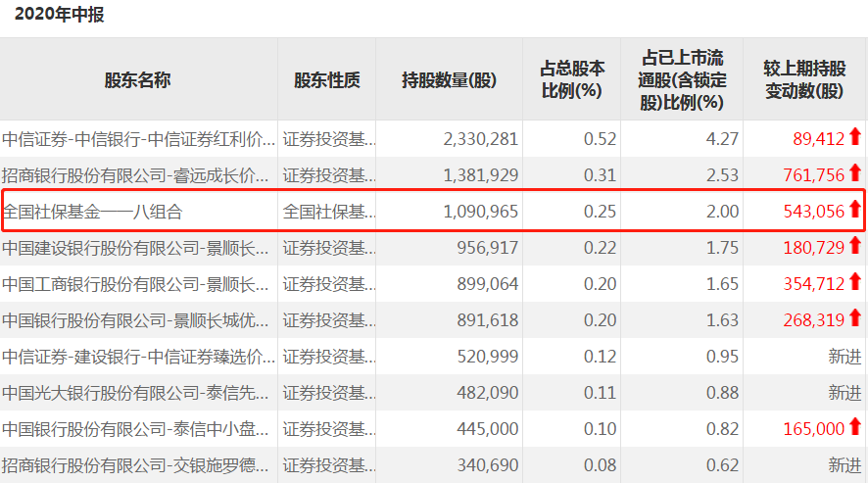Click 新进 in the 520,999 row
Screen dimensions: 868x483
pos(844,357)
